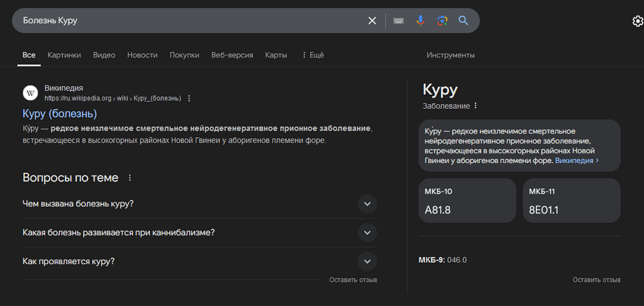Image resolution: width=644 pixels, height=306 pixels.
Task: Click the МКБ-11 8E01.1 card
Action: pyautogui.click(x=571, y=200)
